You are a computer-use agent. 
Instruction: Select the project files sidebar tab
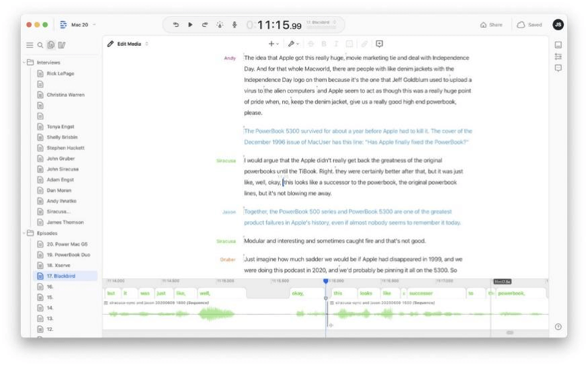(51, 45)
